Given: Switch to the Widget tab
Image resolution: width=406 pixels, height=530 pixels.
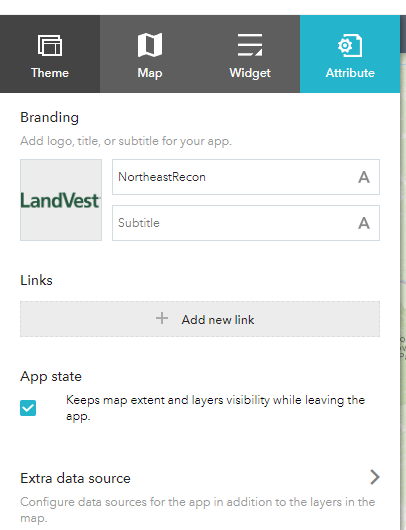Looking at the screenshot, I should 250,54.
